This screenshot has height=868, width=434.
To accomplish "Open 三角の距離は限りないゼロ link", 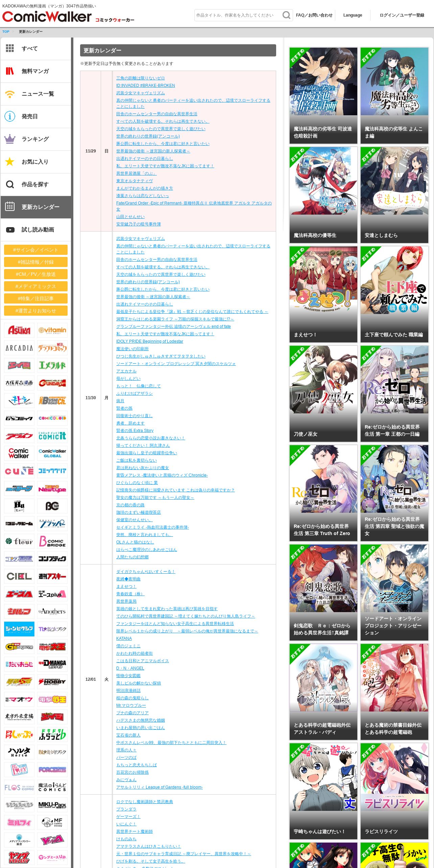I will click(x=140, y=78).
